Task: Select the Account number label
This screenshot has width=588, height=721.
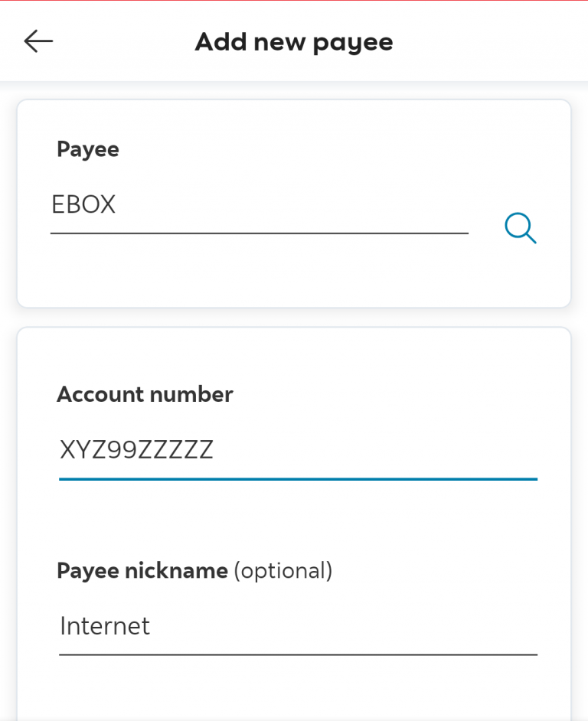Action: [x=145, y=394]
